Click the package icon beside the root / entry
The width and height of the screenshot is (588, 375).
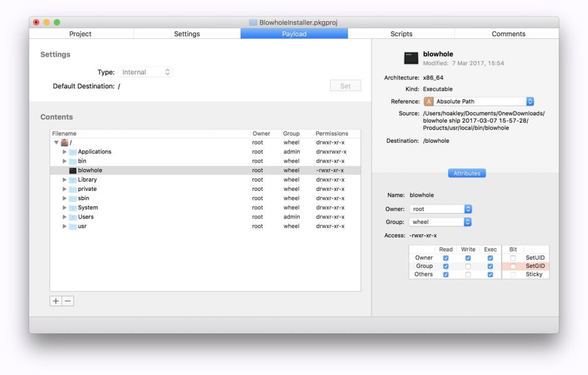(64, 142)
